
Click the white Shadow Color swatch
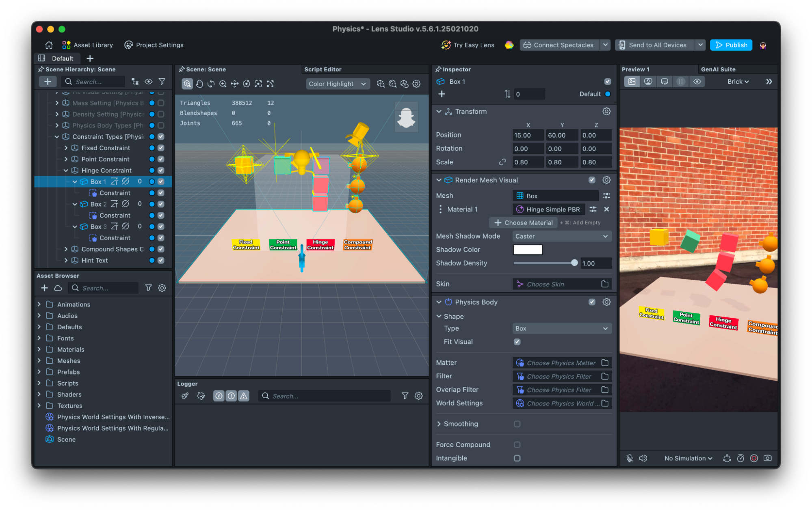tap(527, 250)
